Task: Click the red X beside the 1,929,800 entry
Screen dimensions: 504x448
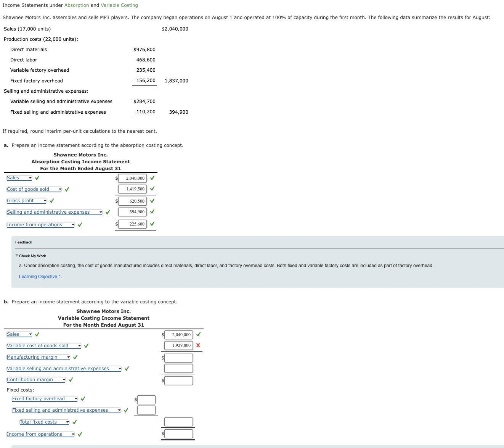Action: pos(198,345)
